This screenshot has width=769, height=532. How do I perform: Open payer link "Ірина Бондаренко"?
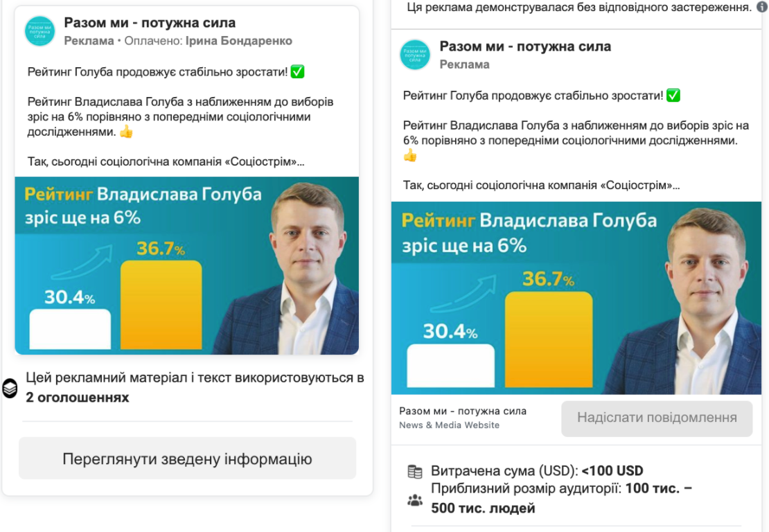click(239, 41)
